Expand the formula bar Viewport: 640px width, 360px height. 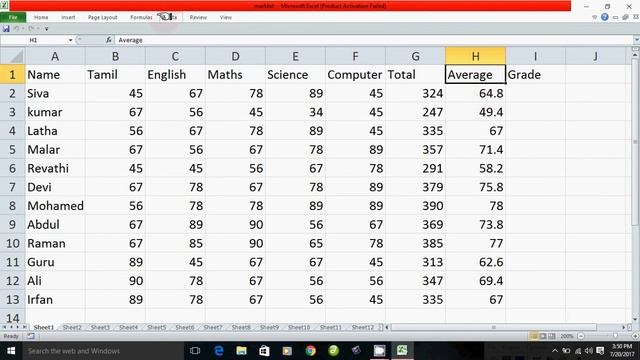[x=636, y=40]
